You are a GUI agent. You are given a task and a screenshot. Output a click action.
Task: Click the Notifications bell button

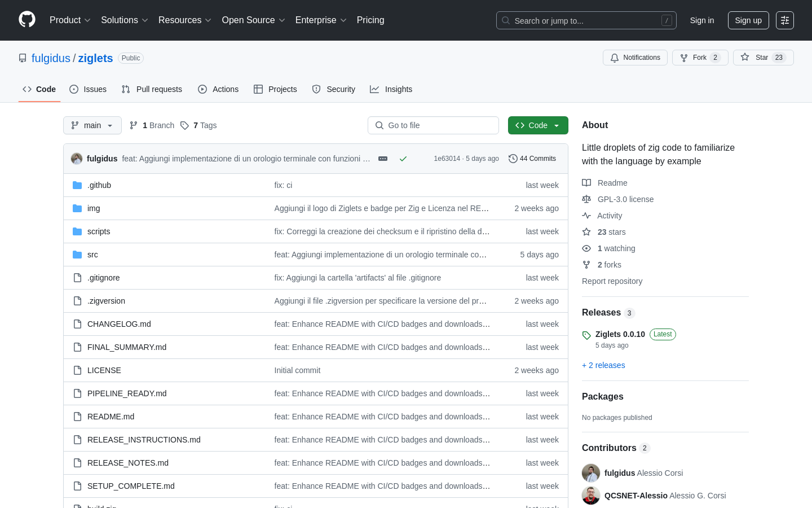click(635, 58)
